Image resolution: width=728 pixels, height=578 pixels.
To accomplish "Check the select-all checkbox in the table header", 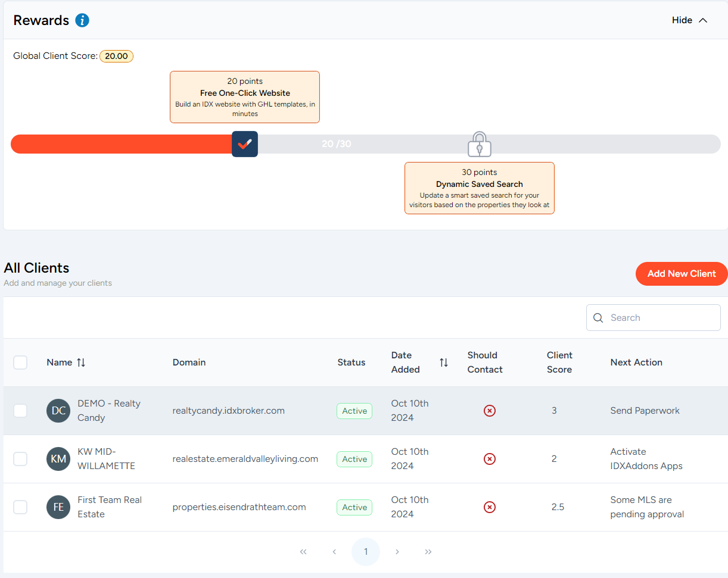I will click(x=20, y=362).
